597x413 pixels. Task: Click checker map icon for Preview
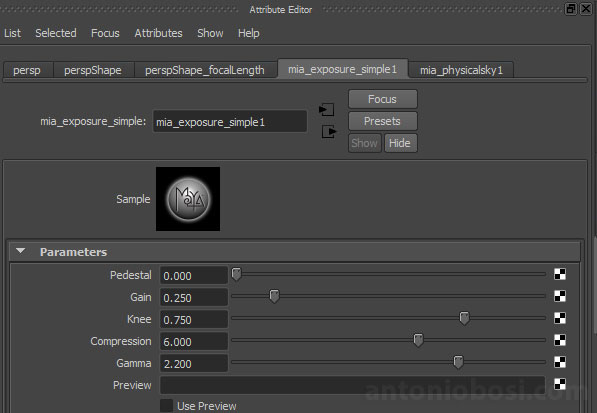[x=560, y=384]
